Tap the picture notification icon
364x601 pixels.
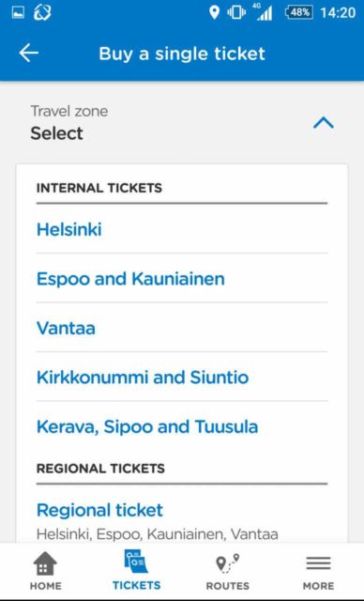click(x=18, y=12)
